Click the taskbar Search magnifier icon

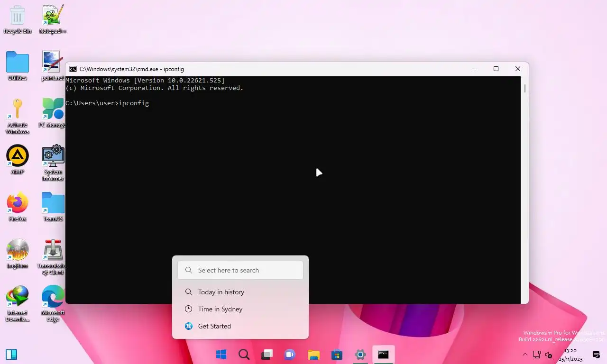pos(244,354)
